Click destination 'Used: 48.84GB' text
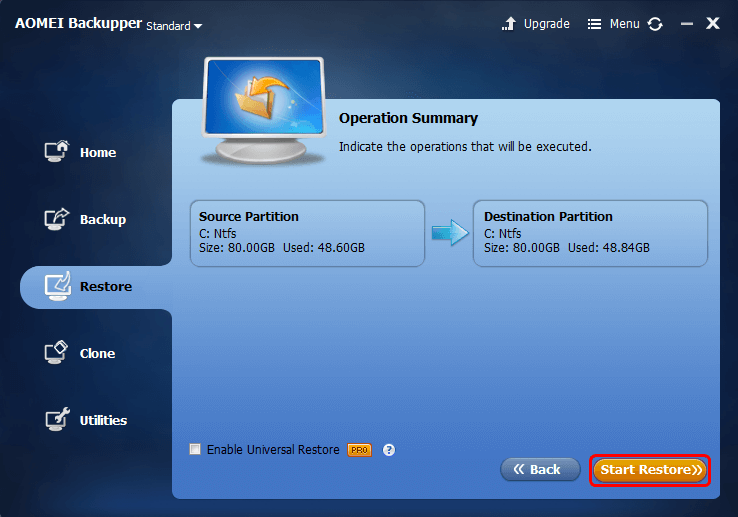Image resolution: width=738 pixels, height=517 pixels. point(609,248)
